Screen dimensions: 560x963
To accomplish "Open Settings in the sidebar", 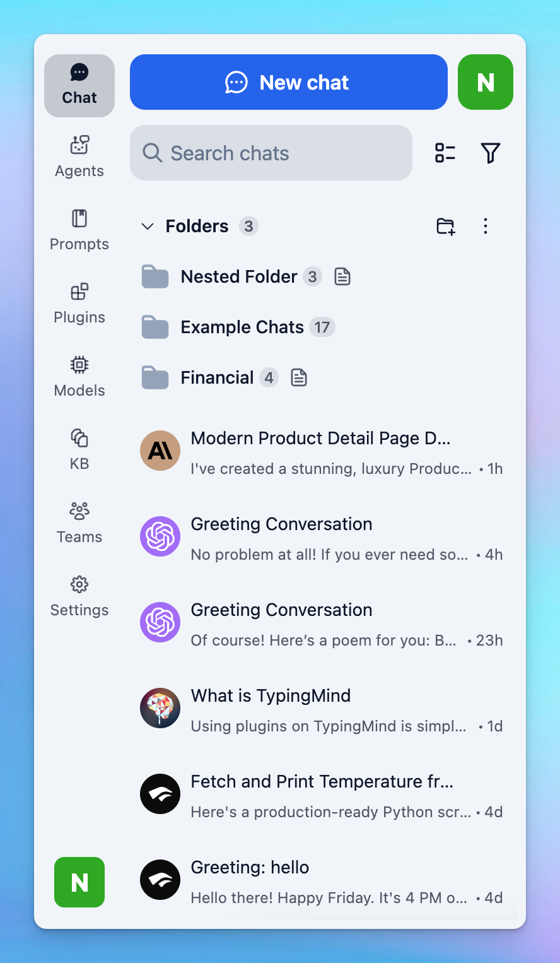I will pos(79,596).
